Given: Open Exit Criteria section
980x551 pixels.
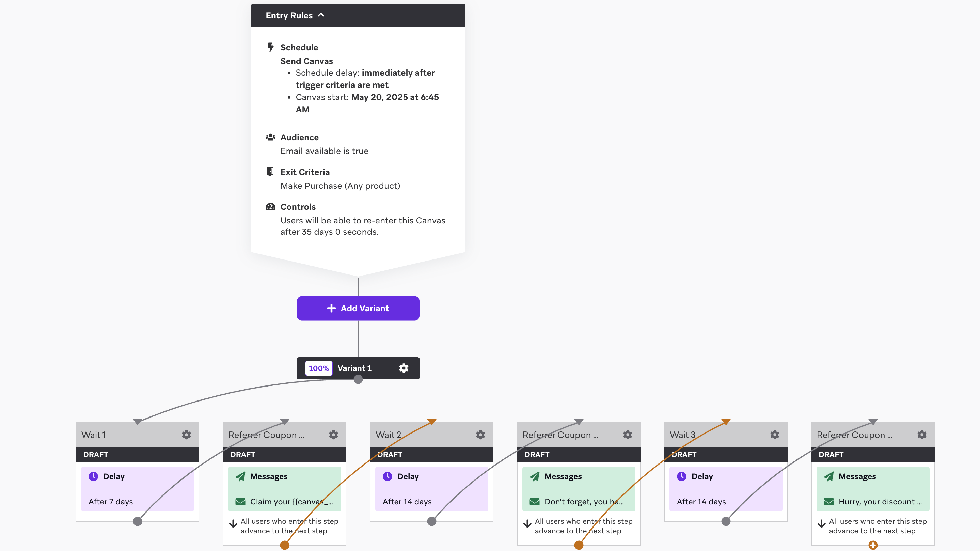Looking at the screenshot, I should 305,172.
